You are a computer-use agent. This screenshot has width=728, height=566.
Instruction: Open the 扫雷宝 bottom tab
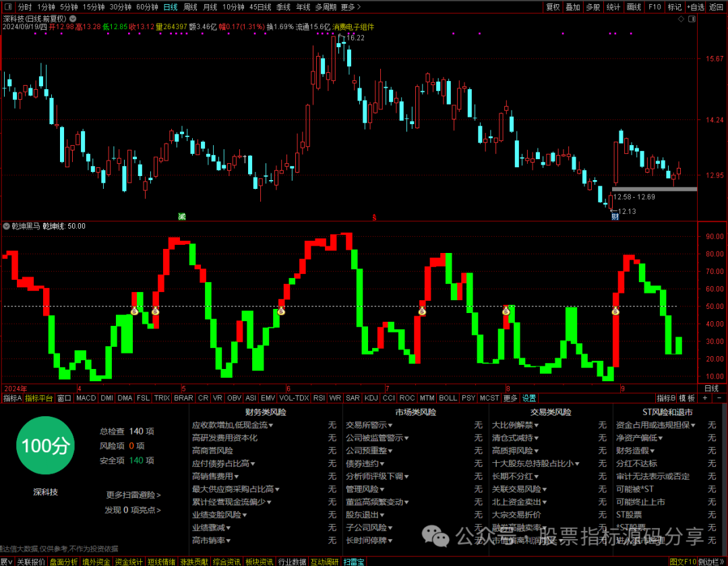tap(354, 562)
